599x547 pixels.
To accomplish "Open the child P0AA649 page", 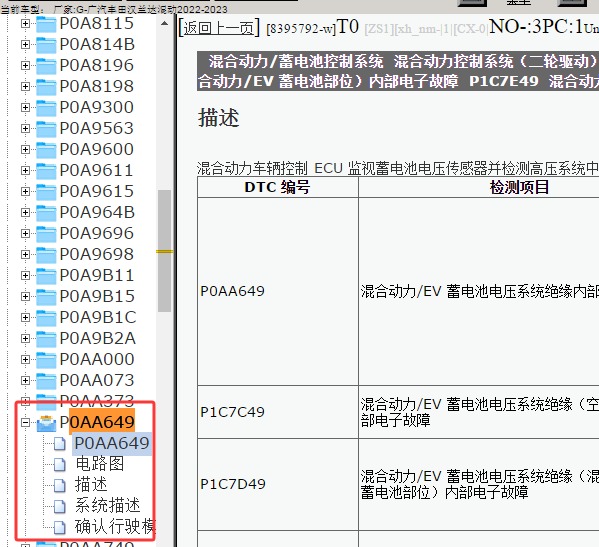I will click(112, 444).
